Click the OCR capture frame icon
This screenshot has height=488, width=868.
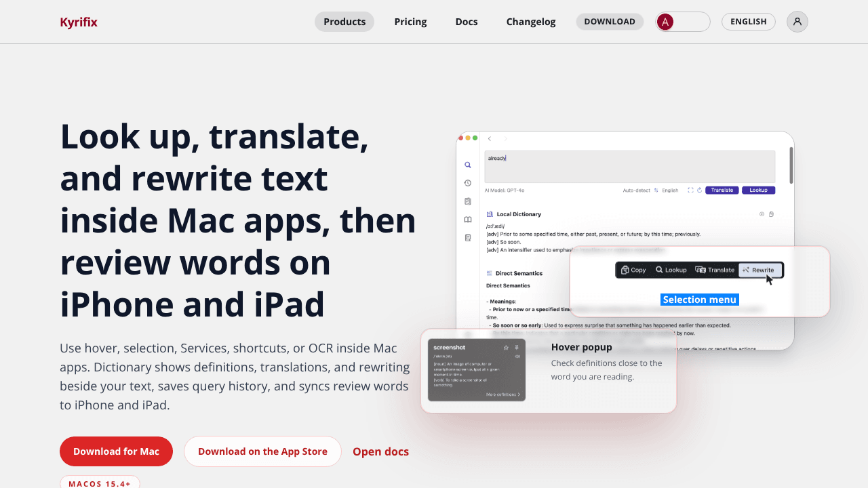click(690, 190)
